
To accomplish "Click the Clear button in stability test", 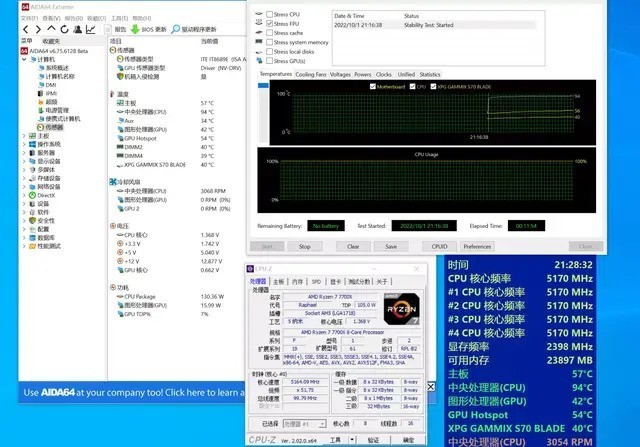I will [x=353, y=247].
